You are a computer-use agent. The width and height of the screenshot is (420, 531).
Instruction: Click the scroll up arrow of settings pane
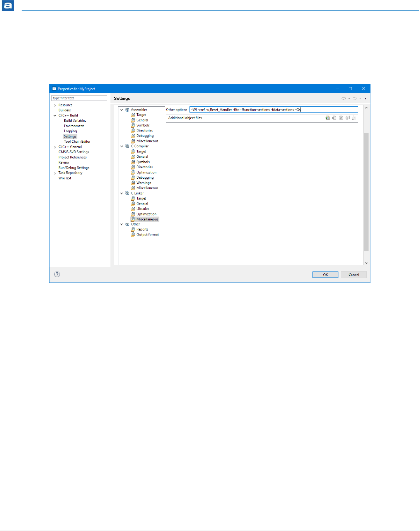pos(367,108)
